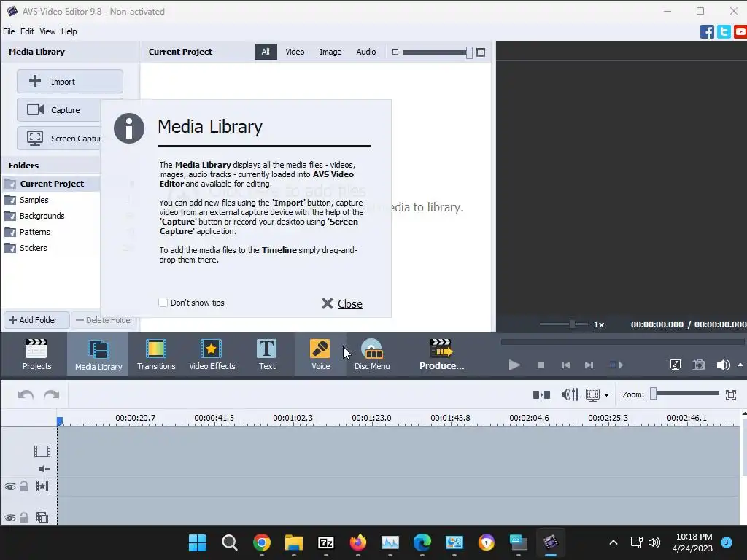Open the View menu
Screen dimensions: 747x560
[x=47, y=31]
